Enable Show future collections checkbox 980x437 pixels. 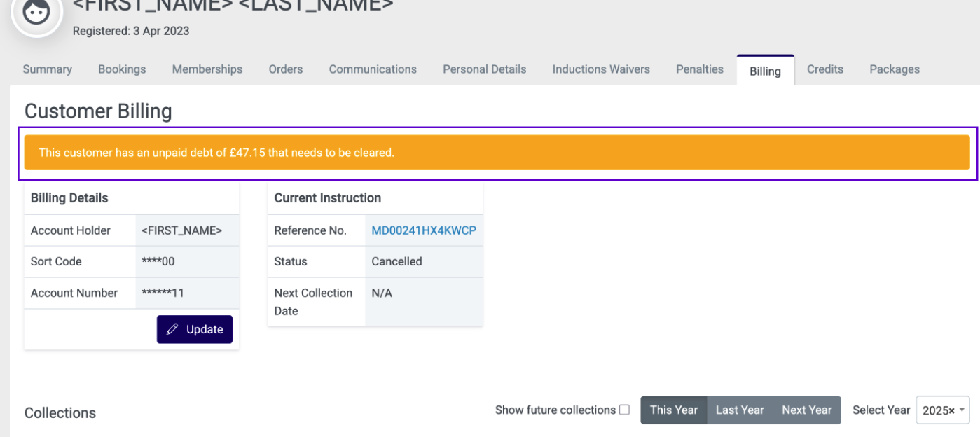point(624,410)
